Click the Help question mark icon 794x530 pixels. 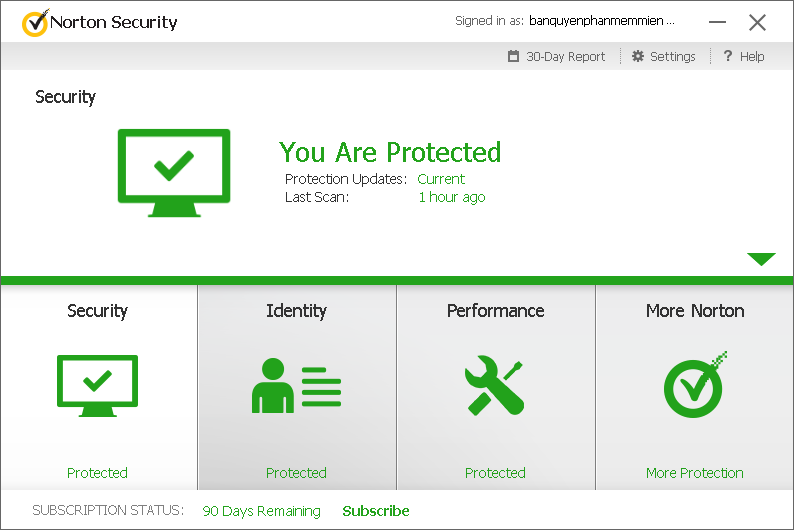(x=728, y=57)
